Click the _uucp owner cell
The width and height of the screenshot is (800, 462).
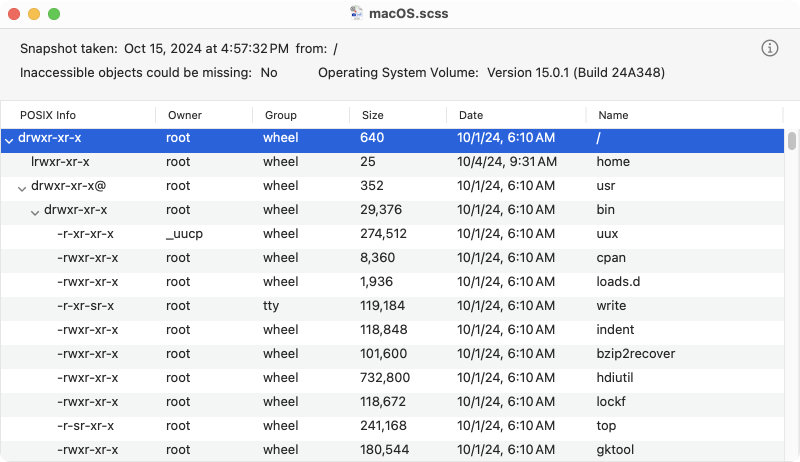184,234
